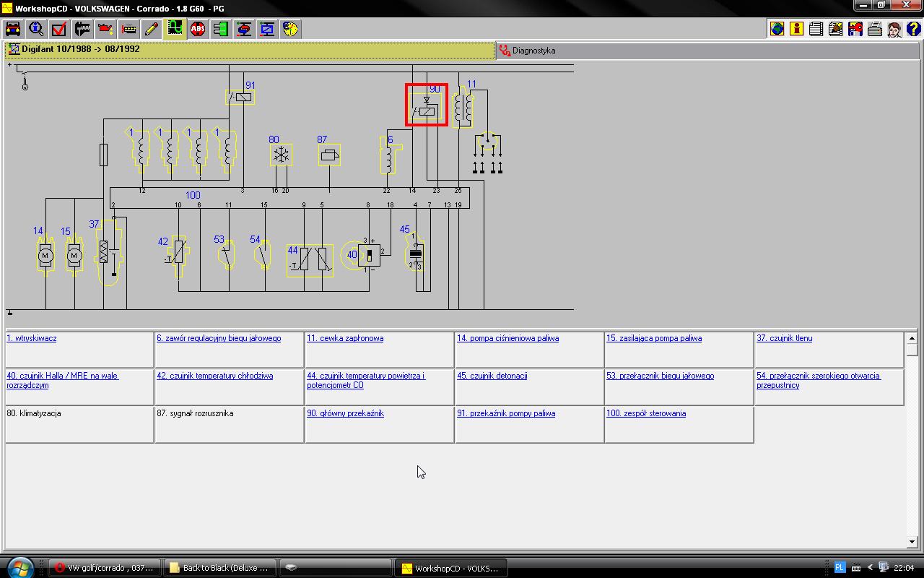Open the '1. wtryskiwacz' link
The height and width of the screenshot is (578, 924).
(32, 338)
